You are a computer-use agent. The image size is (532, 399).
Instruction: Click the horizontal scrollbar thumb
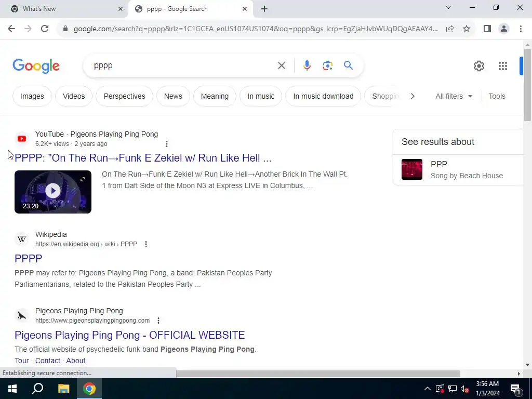click(318, 374)
